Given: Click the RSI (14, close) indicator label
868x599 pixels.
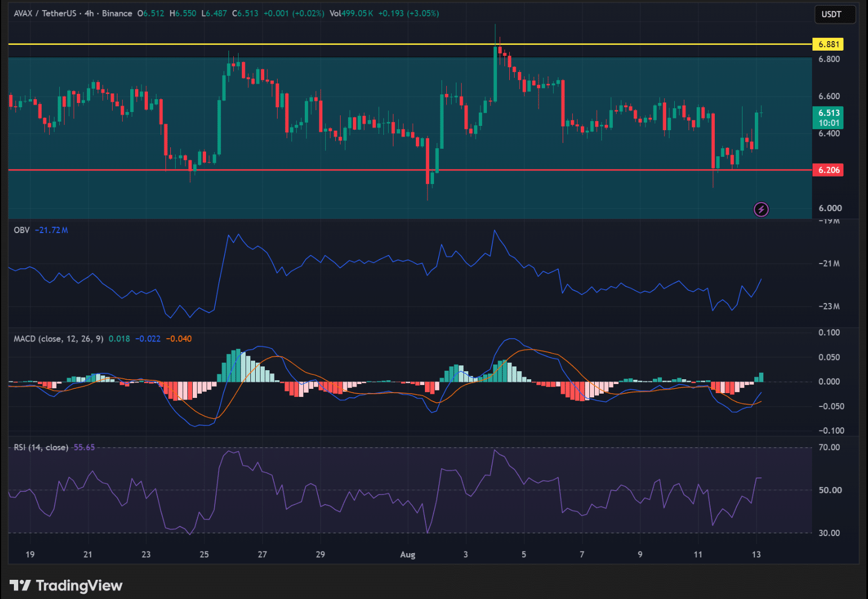Looking at the screenshot, I should point(41,448).
